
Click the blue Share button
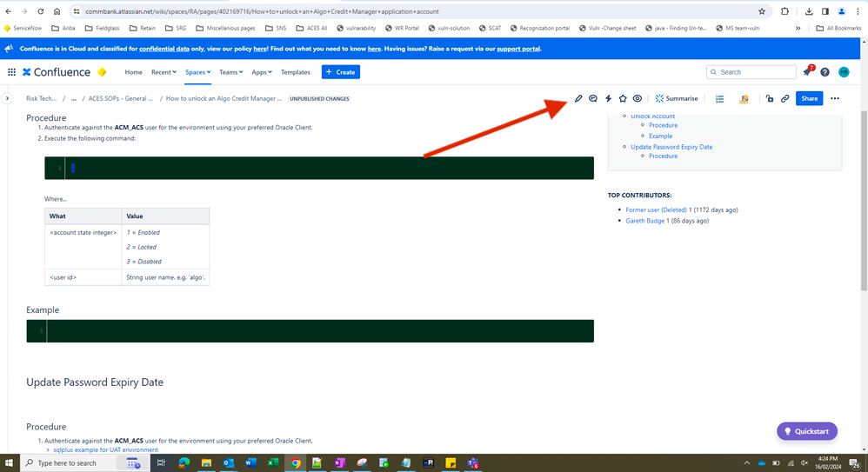(809, 98)
